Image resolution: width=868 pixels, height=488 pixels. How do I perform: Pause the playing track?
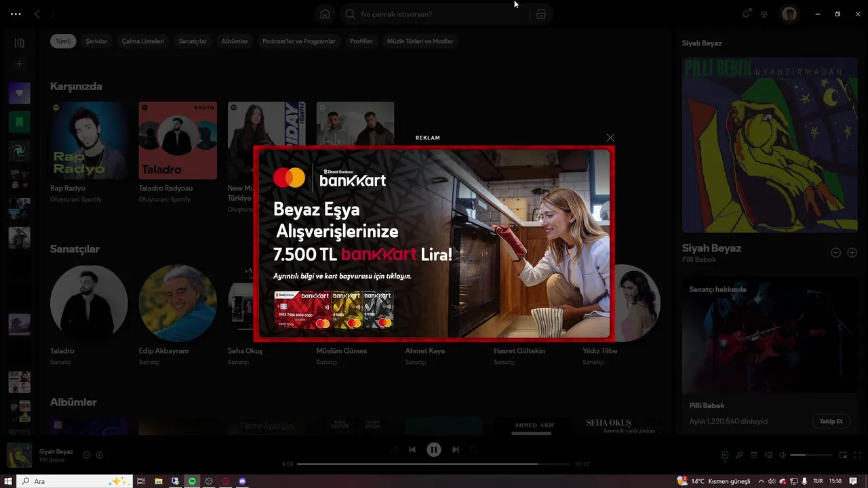434,449
